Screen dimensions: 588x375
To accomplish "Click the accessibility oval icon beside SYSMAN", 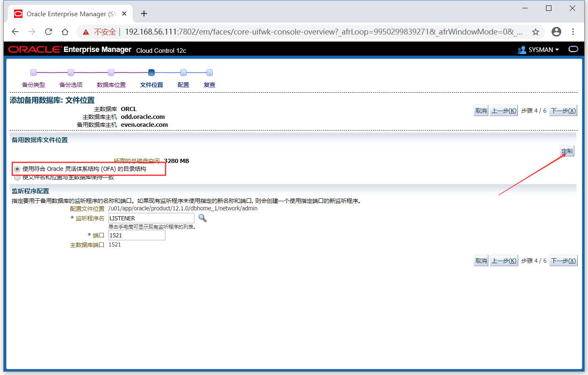I will 573,49.
